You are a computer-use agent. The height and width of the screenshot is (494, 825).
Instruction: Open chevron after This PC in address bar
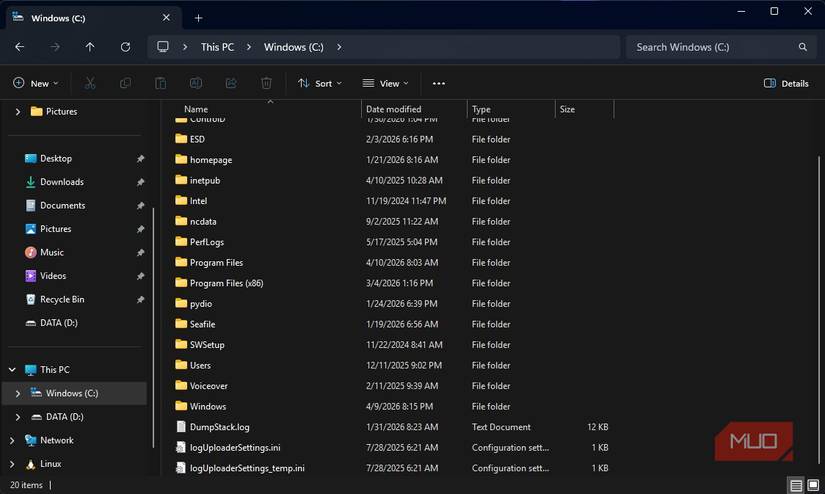click(249, 47)
